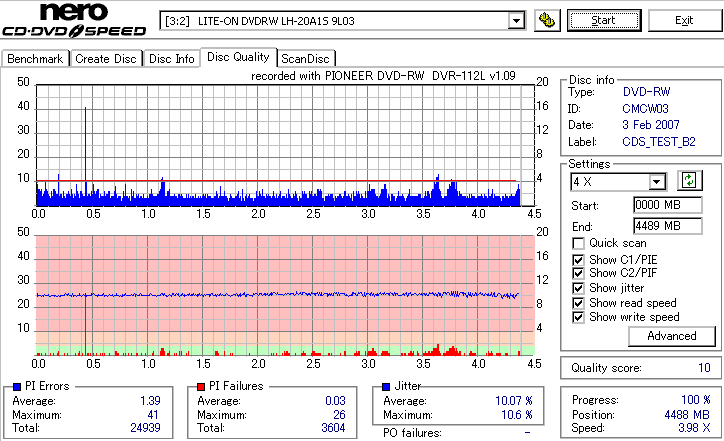Toggle the Quick scan checkbox
Image resolution: width=724 pixels, height=441 pixels.
pyautogui.click(x=578, y=243)
